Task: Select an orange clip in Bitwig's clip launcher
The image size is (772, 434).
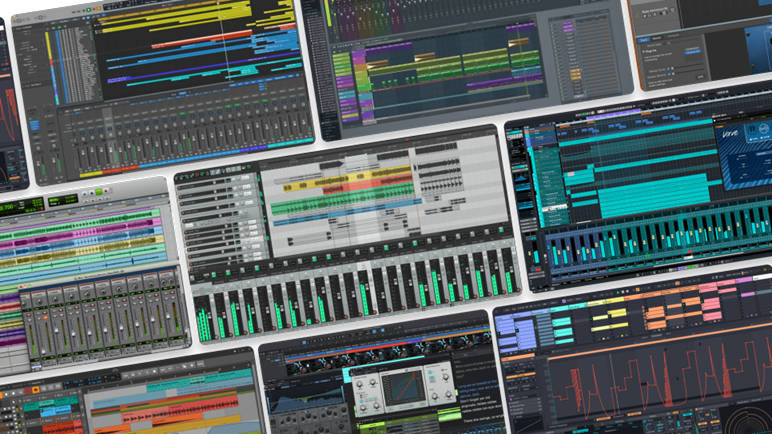Action: coord(655,313)
